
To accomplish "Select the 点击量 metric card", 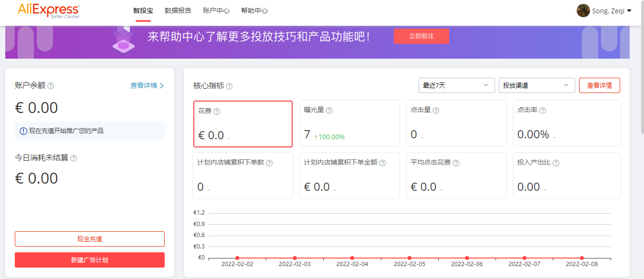I will coord(456,123).
